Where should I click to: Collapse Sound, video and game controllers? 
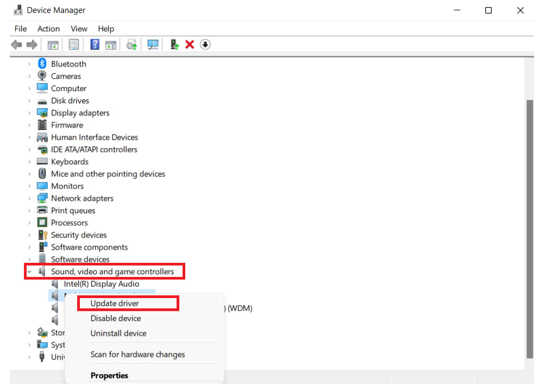29,272
